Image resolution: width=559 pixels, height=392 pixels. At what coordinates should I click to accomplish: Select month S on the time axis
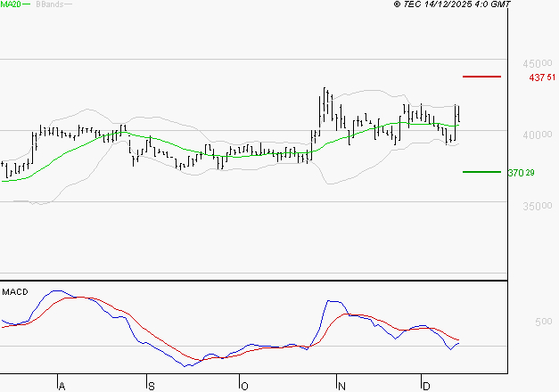[150, 385]
